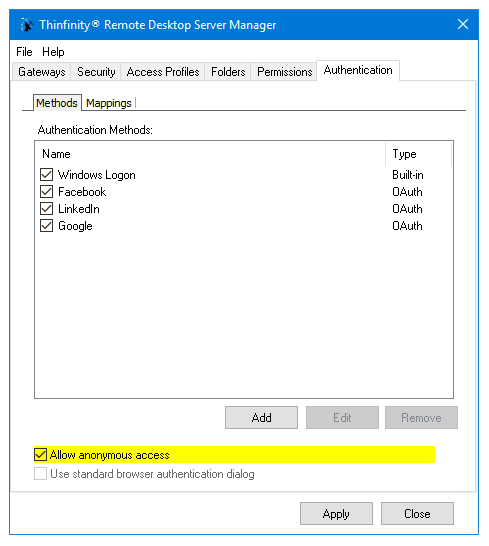Switch to the Gateways tab
This screenshot has height=546, width=489.
pos(42,72)
